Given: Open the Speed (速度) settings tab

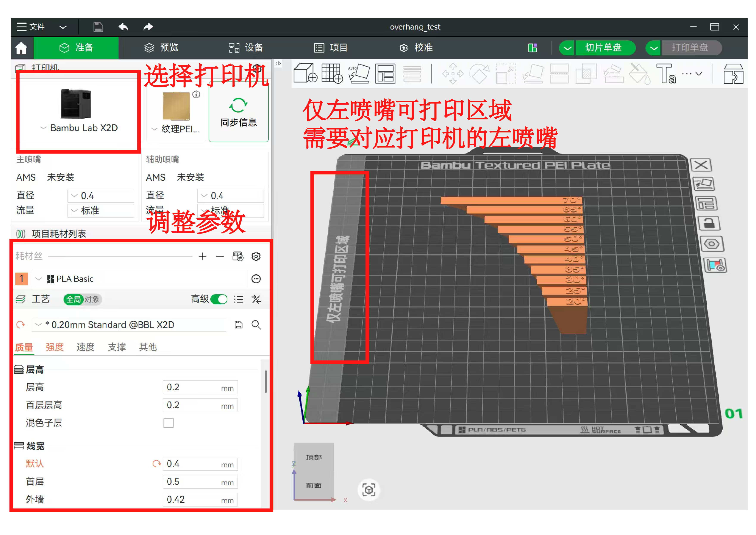Looking at the screenshot, I should coord(85,347).
